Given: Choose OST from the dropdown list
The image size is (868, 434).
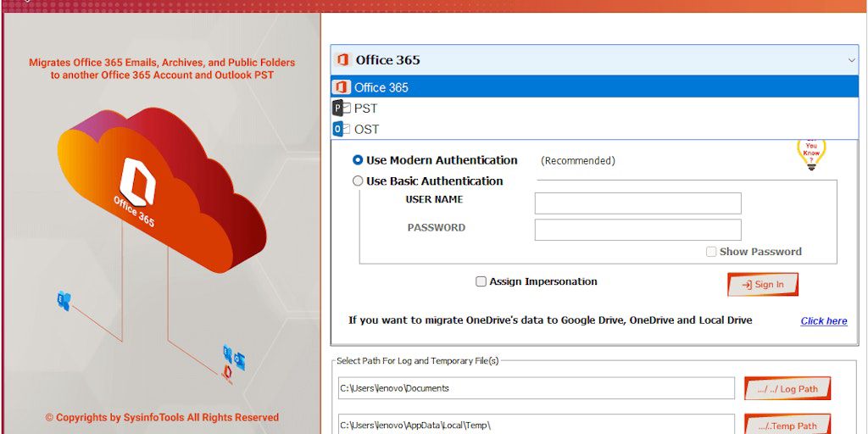Looking at the screenshot, I should pos(594,129).
